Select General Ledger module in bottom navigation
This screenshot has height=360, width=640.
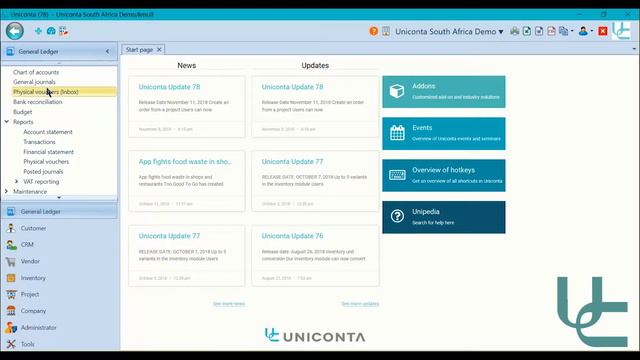pyautogui.click(x=60, y=211)
